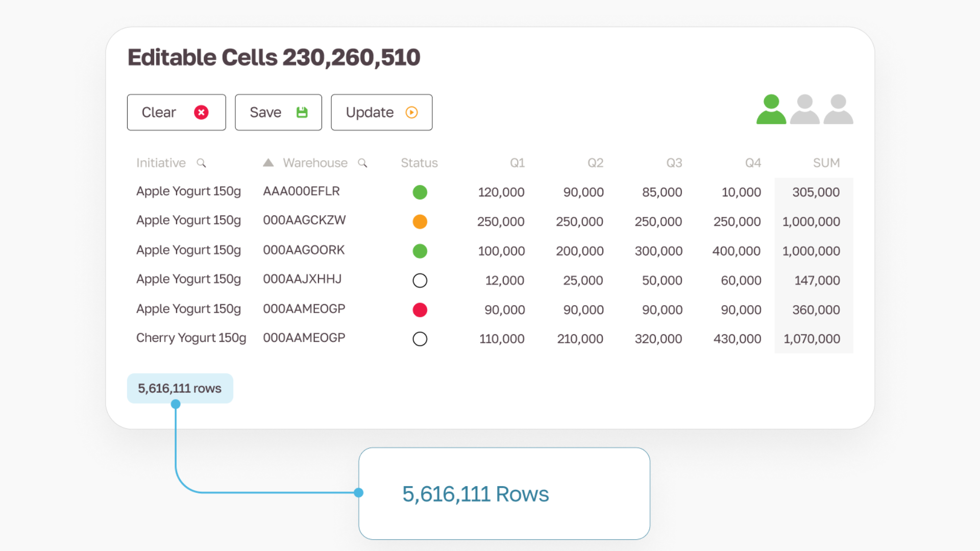Click the Clear button
This screenshot has height=551, width=980.
pos(176,112)
